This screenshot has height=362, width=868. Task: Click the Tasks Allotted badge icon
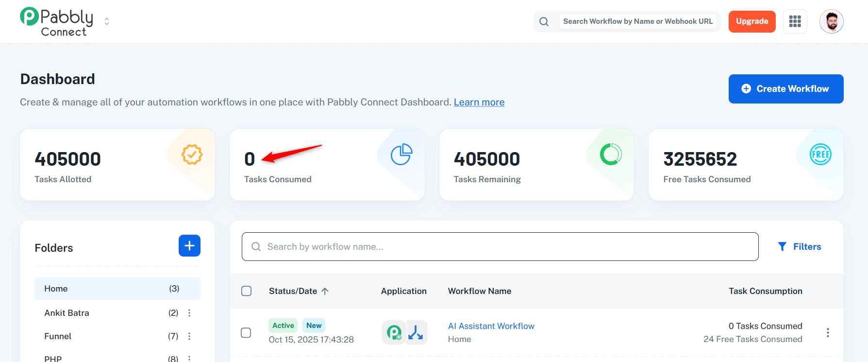(192, 155)
